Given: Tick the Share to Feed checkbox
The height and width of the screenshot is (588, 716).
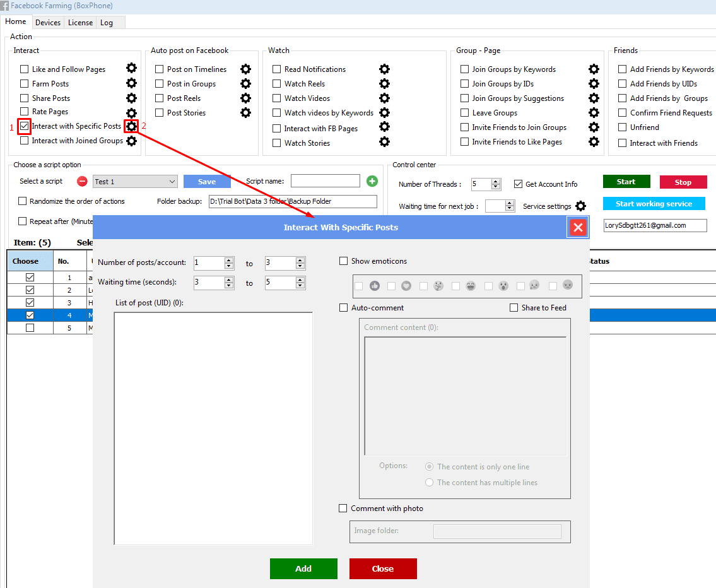Looking at the screenshot, I should [514, 308].
